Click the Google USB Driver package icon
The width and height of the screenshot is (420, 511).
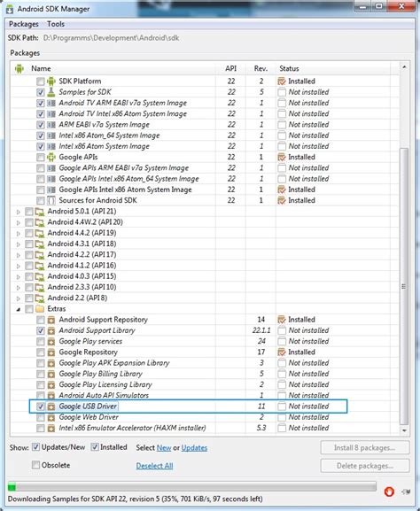[x=51, y=406]
